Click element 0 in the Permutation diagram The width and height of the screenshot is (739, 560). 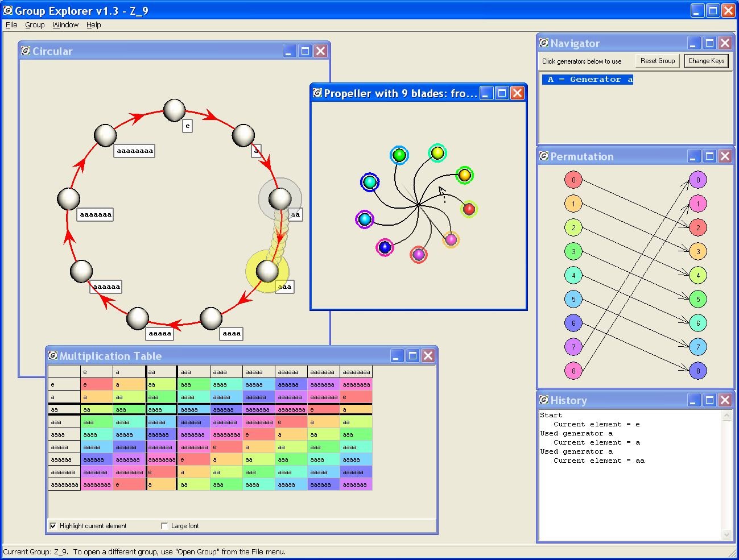573,180
